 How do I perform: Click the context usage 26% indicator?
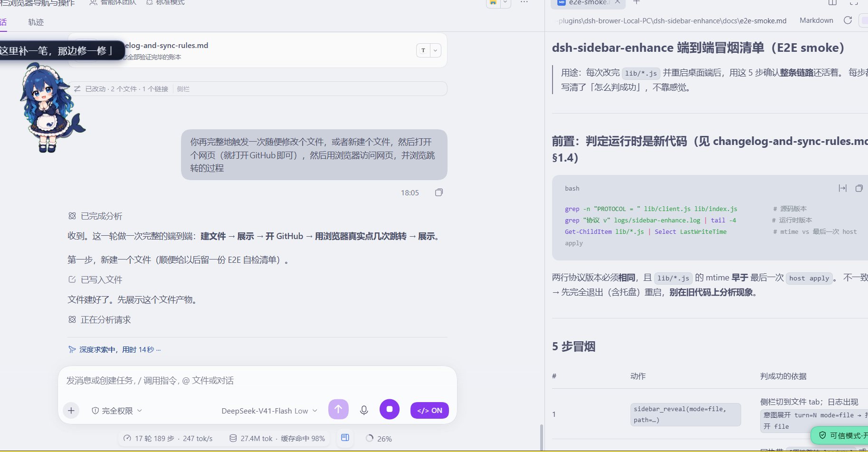point(379,438)
